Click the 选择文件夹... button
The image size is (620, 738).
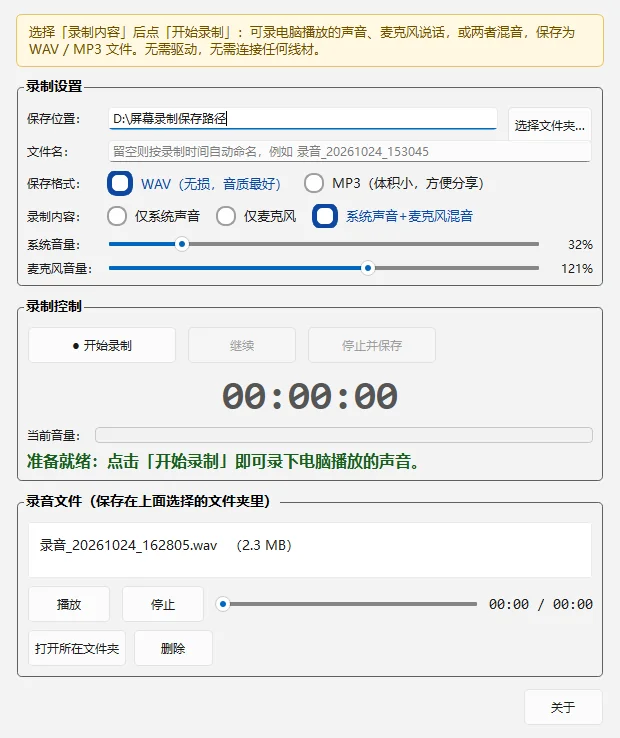click(x=549, y=126)
